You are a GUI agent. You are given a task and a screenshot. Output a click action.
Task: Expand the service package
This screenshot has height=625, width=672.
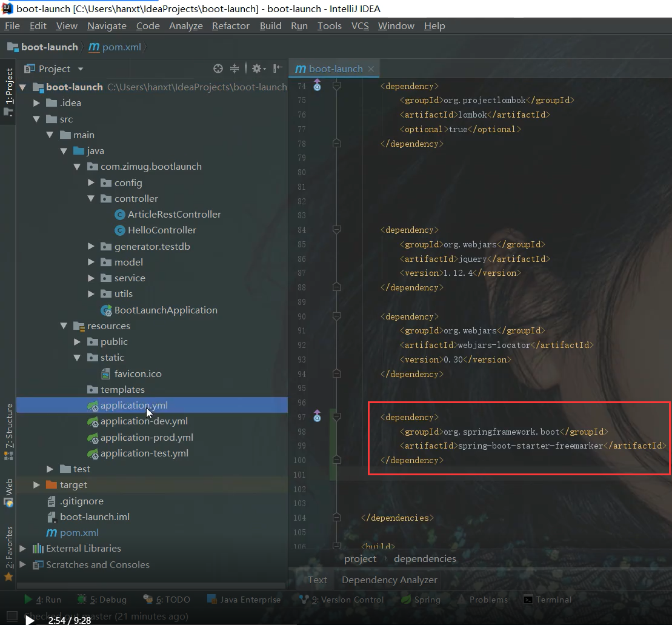coord(91,278)
